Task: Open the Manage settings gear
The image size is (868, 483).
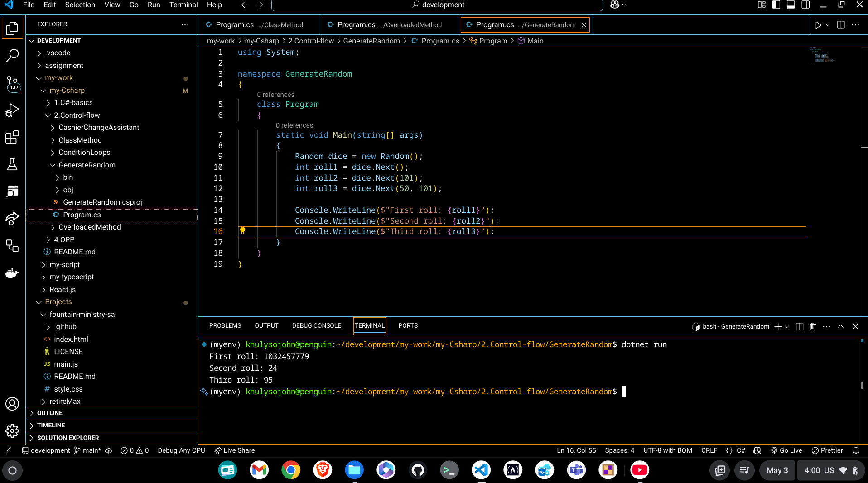Action: click(12, 430)
